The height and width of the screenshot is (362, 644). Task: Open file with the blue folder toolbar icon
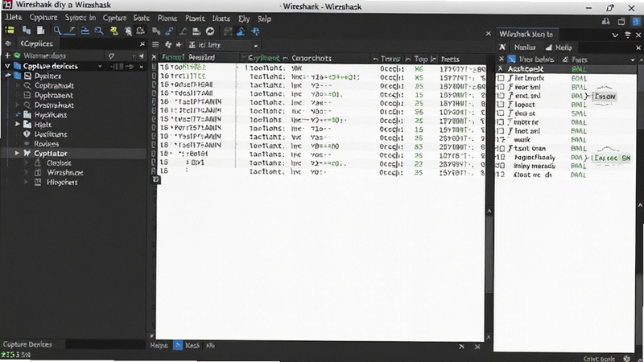tap(85, 31)
